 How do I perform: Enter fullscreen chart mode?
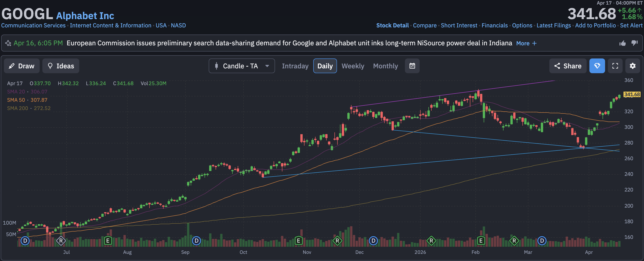point(615,66)
